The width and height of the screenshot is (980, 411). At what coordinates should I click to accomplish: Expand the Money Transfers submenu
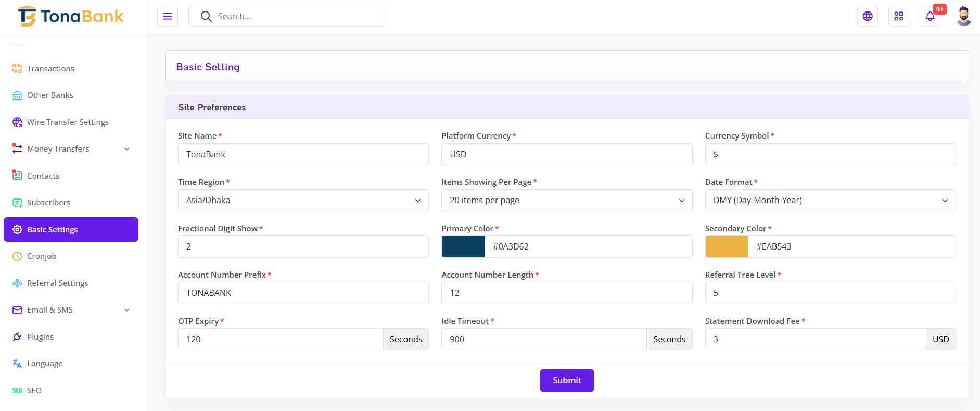click(126, 149)
